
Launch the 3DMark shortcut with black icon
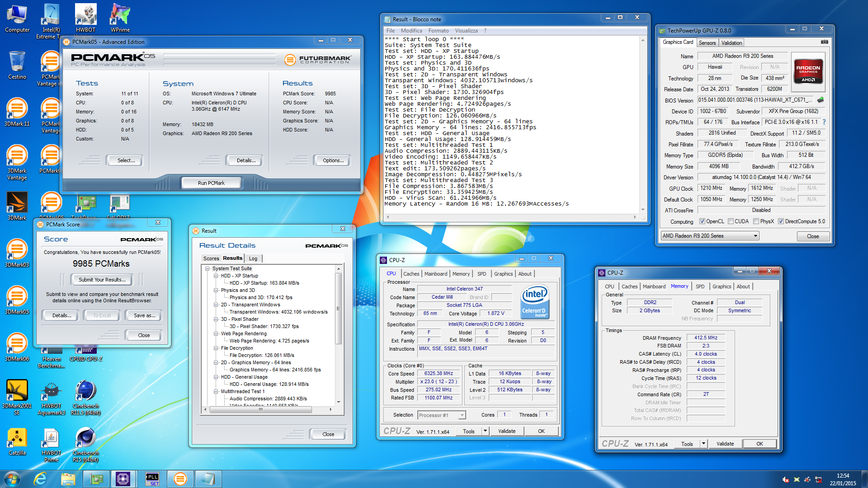[x=17, y=206]
